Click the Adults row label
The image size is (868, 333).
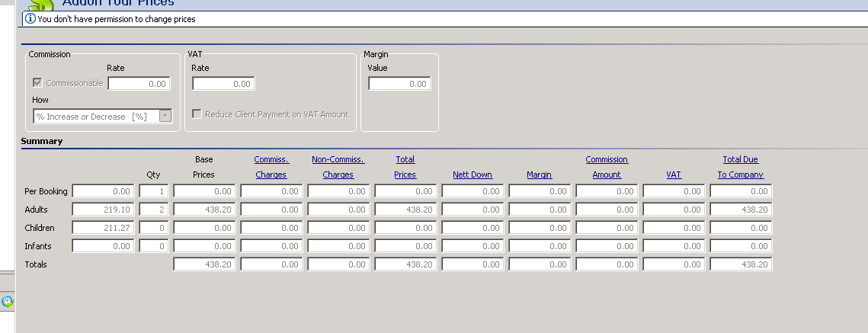pos(36,210)
